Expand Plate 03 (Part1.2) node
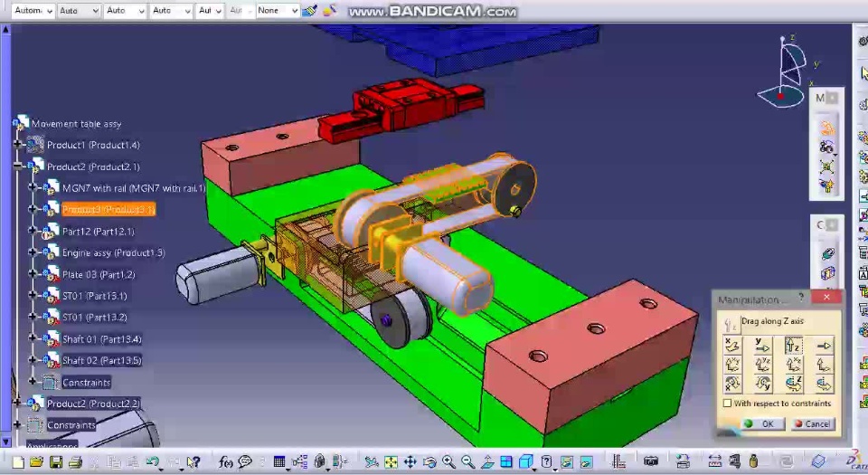The height and width of the screenshot is (475, 868). (33, 274)
